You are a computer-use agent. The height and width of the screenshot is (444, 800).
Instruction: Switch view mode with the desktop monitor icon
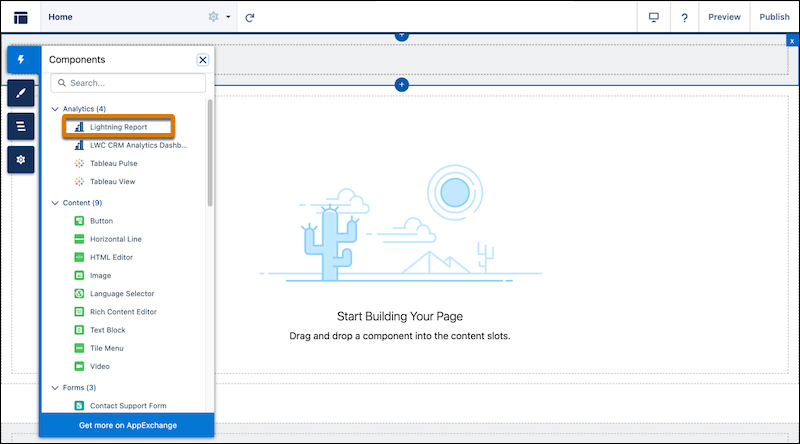tap(654, 17)
